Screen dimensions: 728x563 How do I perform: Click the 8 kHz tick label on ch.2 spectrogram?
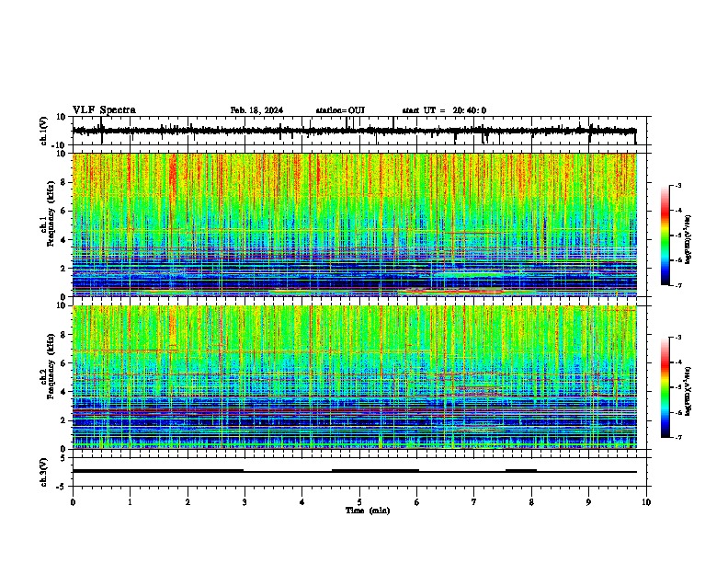click(x=63, y=335)
